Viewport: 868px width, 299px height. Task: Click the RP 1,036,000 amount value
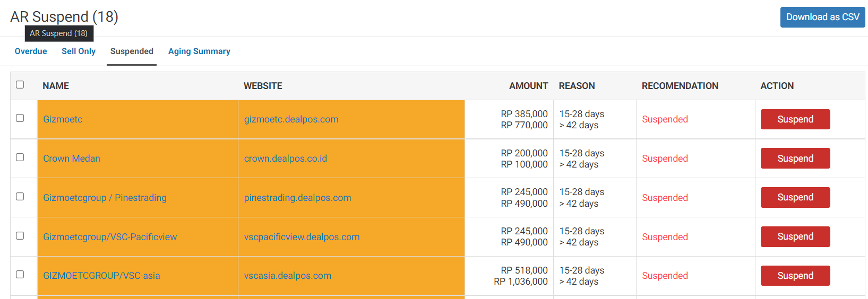tap(521, 282)
